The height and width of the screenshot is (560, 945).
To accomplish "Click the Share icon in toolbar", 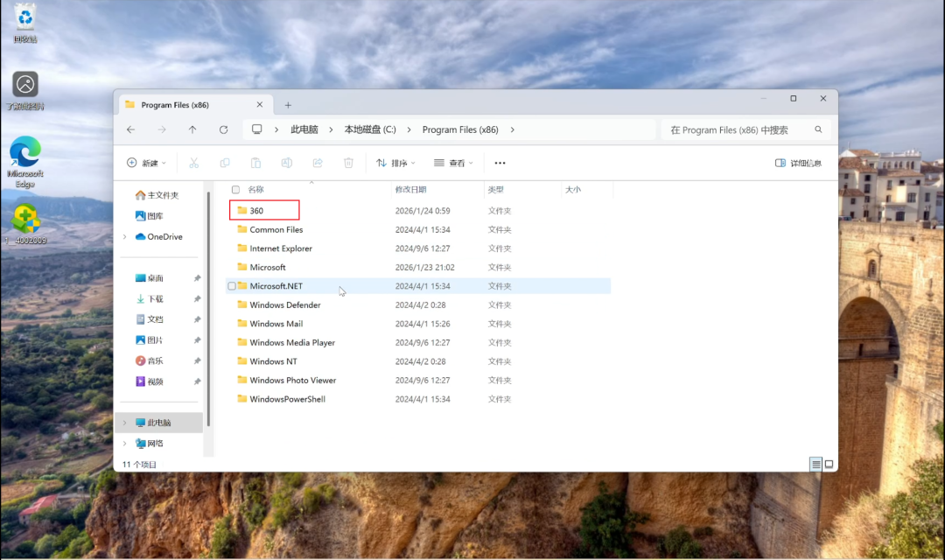I will click(318, 163).
